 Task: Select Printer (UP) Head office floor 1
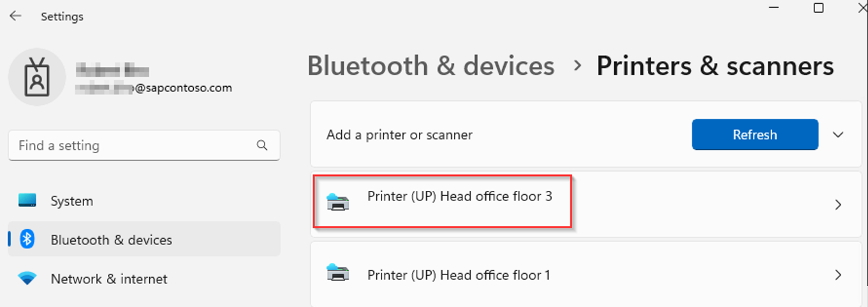[458, 275]
